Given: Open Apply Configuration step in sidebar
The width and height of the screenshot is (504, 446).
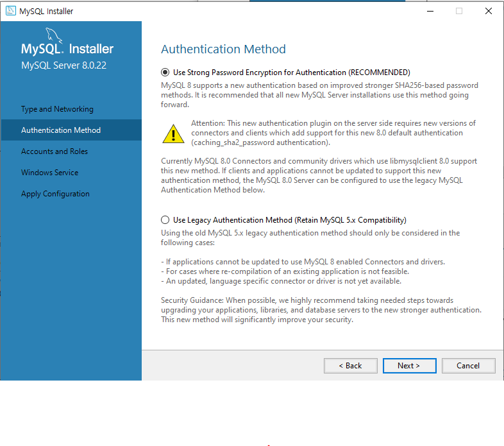Looking at the screenshot, I should pyautogui.click(x=55, y=194).
